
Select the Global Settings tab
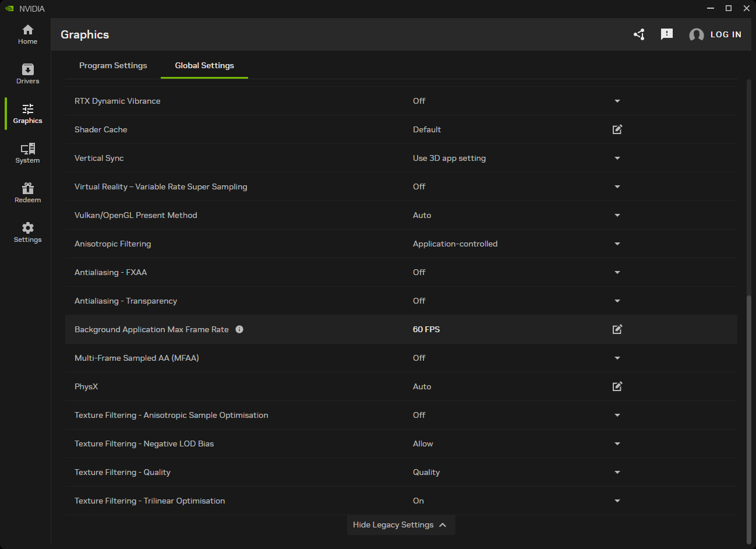pos(204,65)
